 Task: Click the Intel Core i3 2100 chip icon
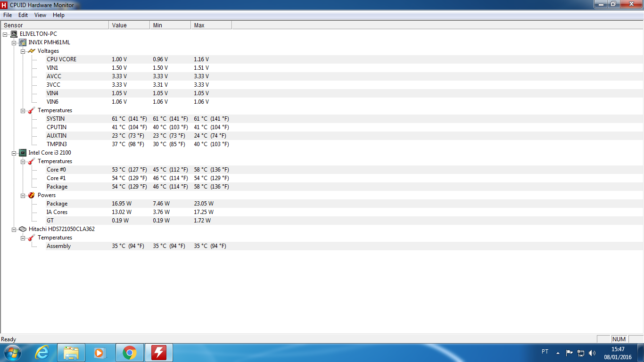click(22, 153)
